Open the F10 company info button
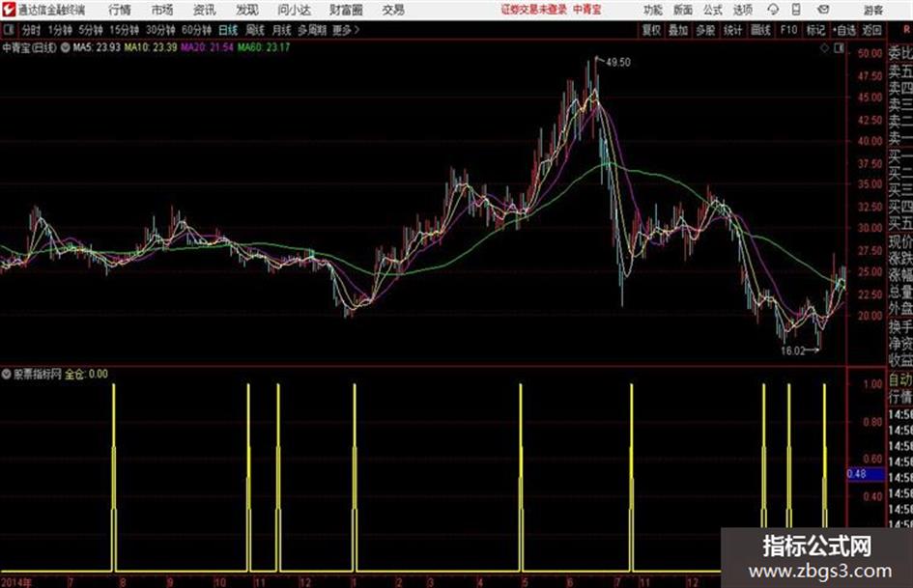913x588 pixels. (x=788, y=30)
